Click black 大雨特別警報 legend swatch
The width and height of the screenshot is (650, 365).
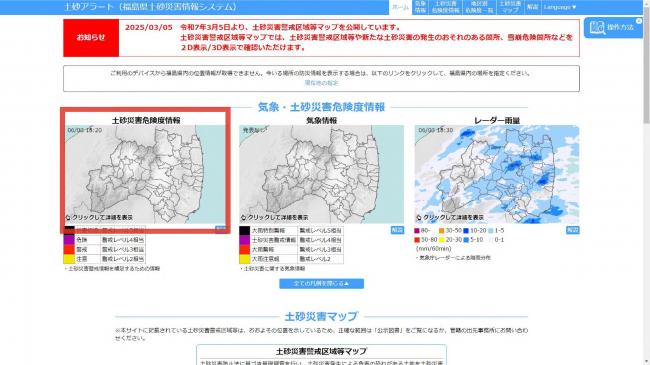(x=245, y=230)
